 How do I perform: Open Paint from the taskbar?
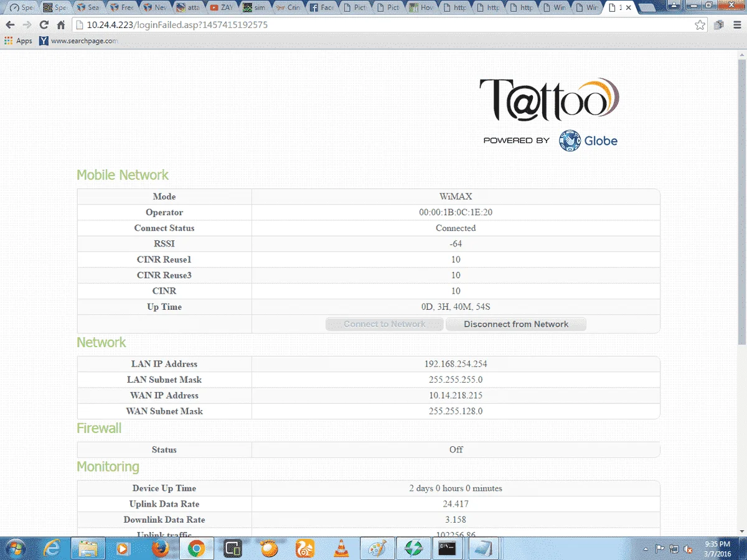click(x=377, y=548)
